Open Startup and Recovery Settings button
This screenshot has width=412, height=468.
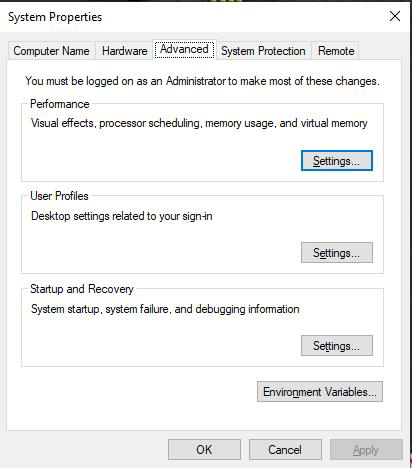pyautogui.click(x=337, y=346)
